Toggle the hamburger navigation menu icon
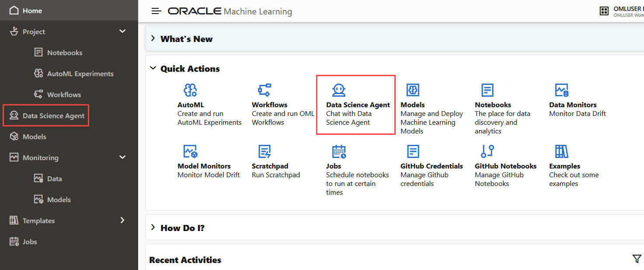 (x=157, y=11)
